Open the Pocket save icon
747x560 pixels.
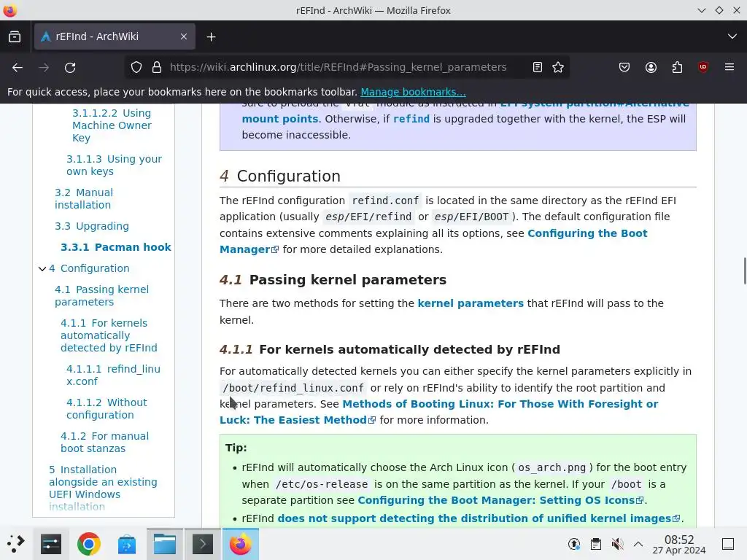[x=624, y=68]
